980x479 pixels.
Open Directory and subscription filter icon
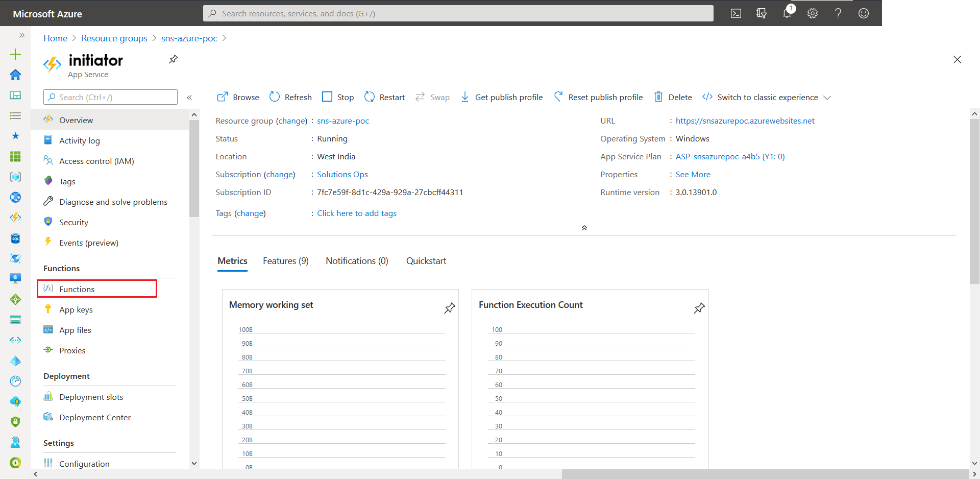pos(762,13)
